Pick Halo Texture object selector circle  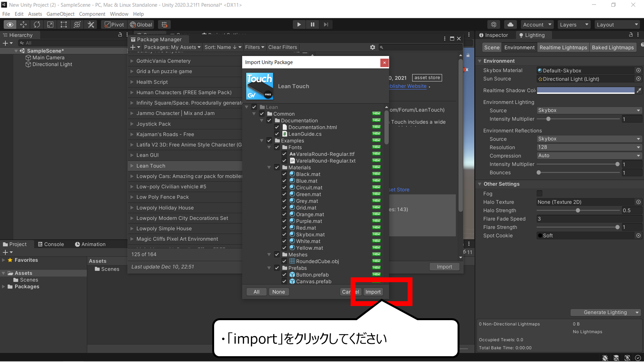click(638, 202)
